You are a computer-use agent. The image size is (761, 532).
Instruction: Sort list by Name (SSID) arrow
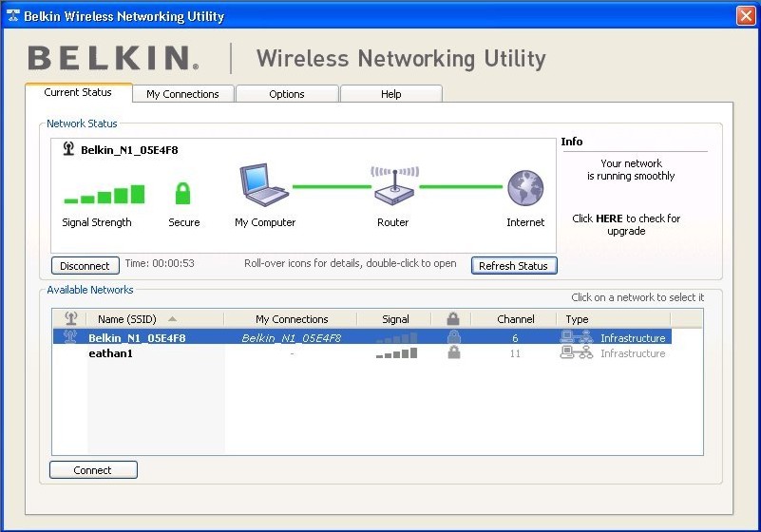click(172, 319)
